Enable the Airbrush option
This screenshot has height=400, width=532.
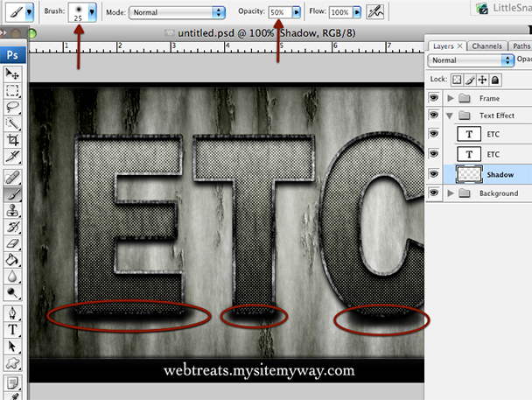[x=375, y=12]
